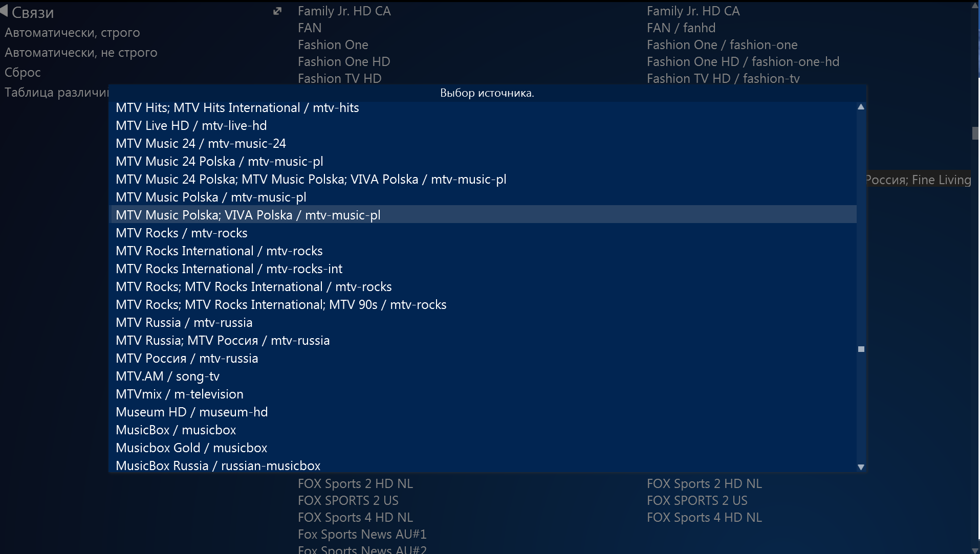The image size is (980, 554).
Task: Click the expand panel icon beside Связи
Action: click(277, 11)
